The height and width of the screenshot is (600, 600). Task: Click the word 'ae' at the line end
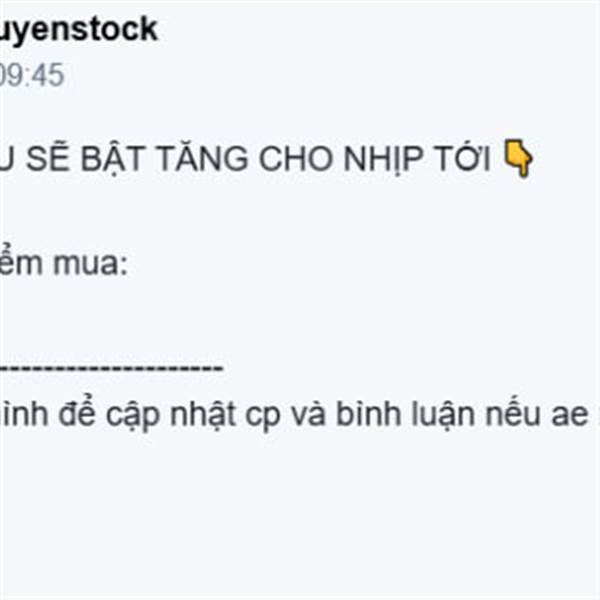pos(570,418)
